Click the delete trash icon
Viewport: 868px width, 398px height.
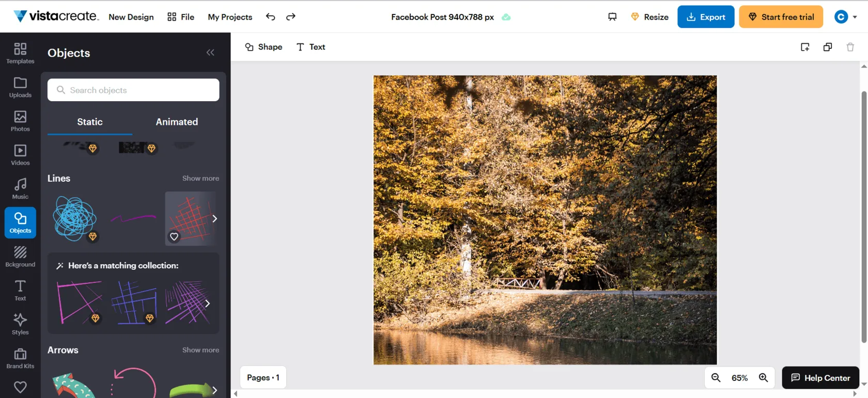[x=850, y=47]
